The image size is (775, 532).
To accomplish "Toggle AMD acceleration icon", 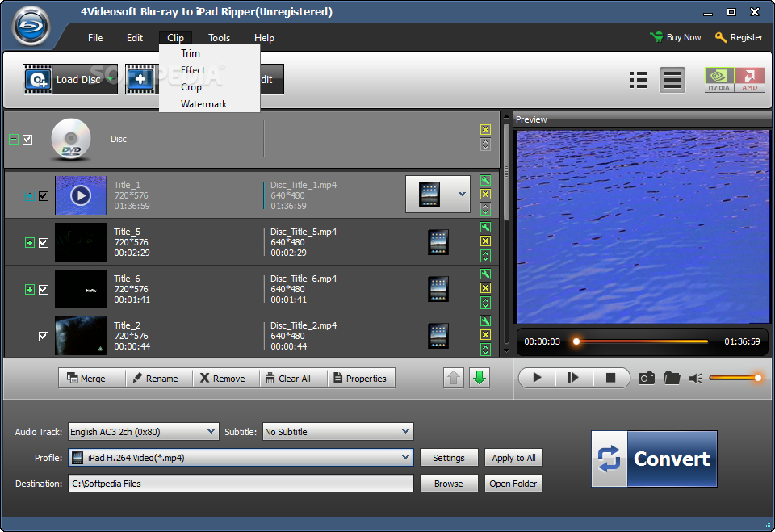I will tap(749, 80).
